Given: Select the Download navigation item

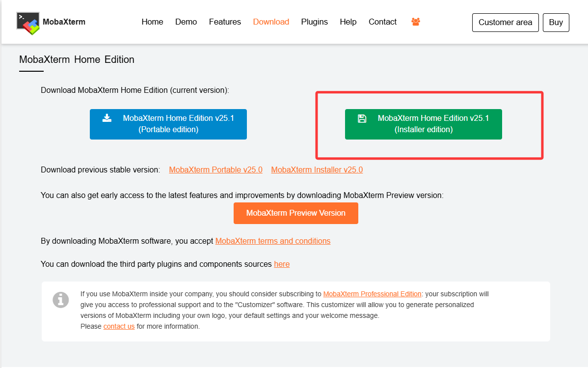Looking at the screenshot, I should [271, 22].
